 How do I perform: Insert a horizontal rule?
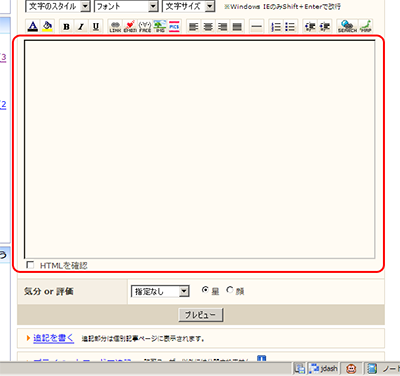click(256, 26)
